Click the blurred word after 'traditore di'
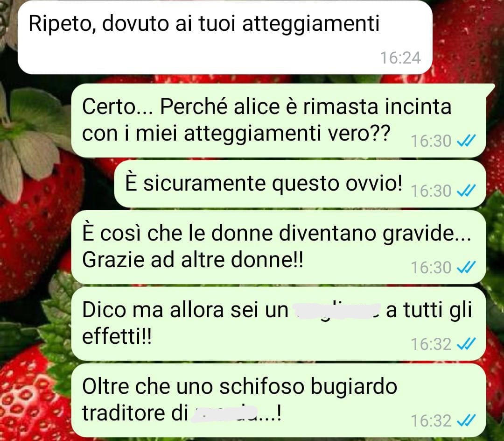The width and height of the screenshot is (504, 441). point(225,413)
